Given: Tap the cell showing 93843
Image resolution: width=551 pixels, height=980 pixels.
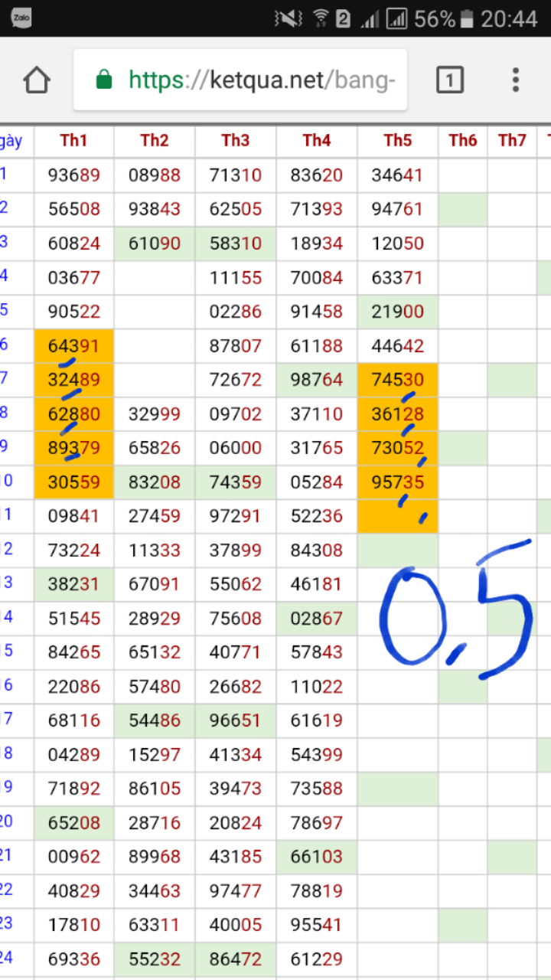Looking at the screenshot, I should pos(155,210).
